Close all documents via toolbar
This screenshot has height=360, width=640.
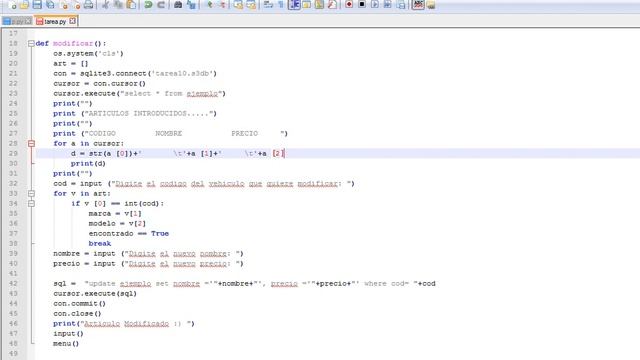click(76, 5)
